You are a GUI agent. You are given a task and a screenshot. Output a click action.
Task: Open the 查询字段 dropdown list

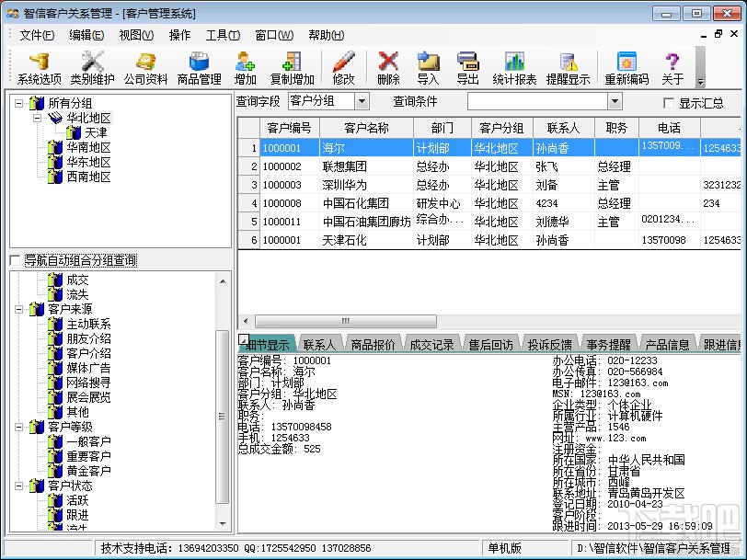(361, 101)
